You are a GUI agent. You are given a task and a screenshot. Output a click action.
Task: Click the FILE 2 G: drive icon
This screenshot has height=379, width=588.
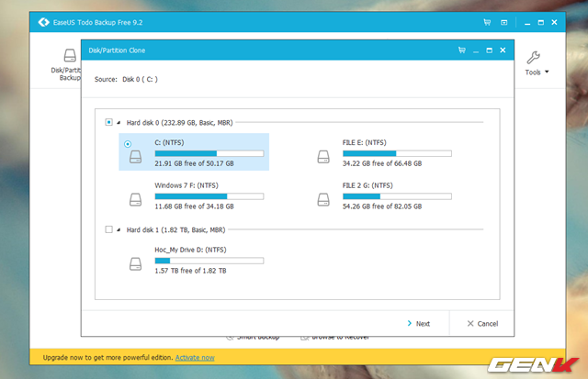click(323, 200)
